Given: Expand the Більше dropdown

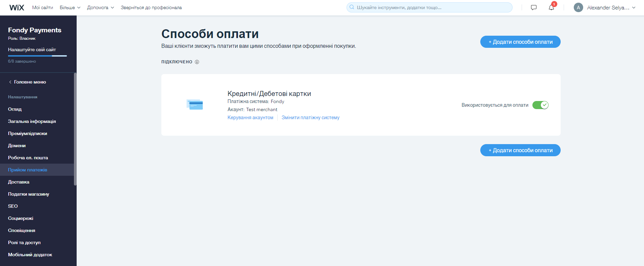Looking at the screenshot, I should [x=70, y=7].
